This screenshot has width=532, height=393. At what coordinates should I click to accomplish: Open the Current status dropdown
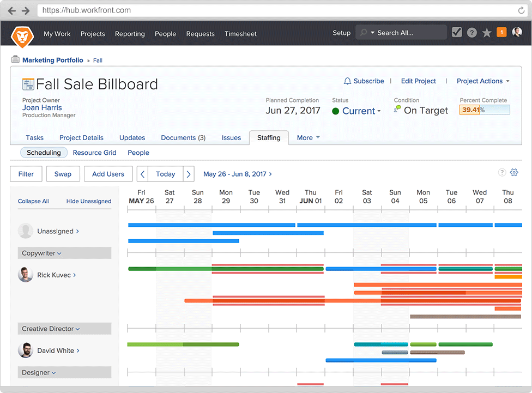361,111
